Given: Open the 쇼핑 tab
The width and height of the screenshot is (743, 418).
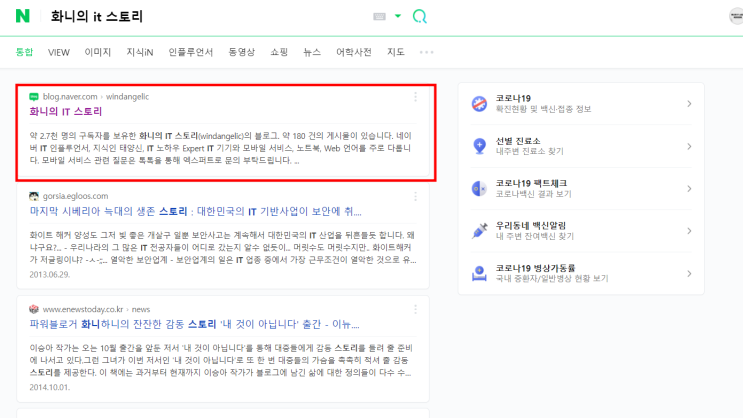Looking at the screenshot, I should (279, 52).
